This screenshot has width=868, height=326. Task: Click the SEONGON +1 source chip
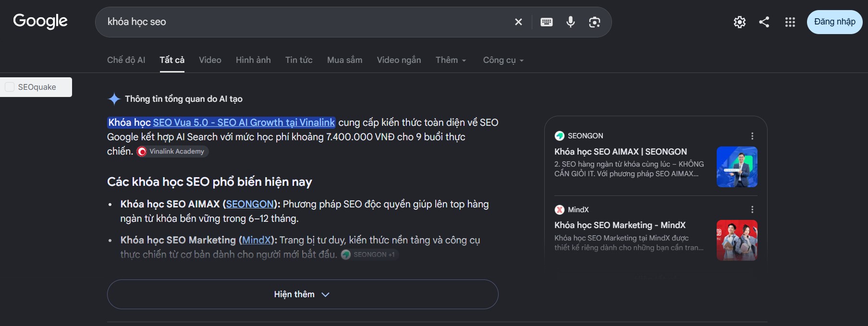[x=369, y=254]
